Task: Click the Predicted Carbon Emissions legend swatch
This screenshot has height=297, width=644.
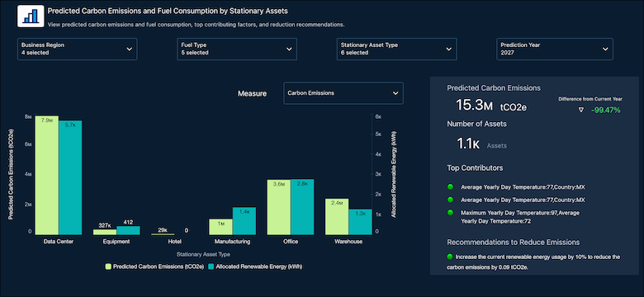Action: pyautogui.click(x=108, y=266)
